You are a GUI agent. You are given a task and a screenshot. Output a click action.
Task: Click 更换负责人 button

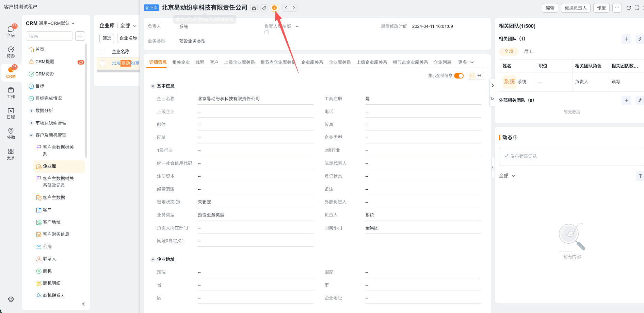pos(576,8)
